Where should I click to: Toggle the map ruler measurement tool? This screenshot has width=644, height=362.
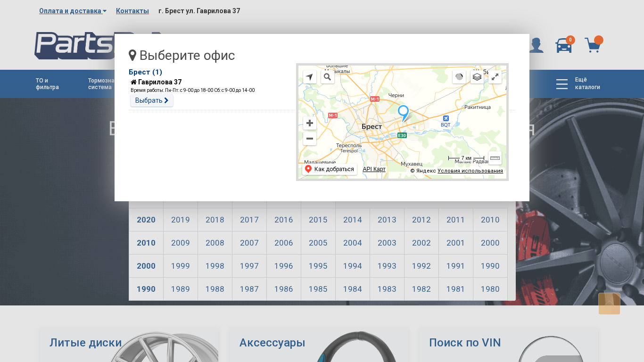click(495, 158)
